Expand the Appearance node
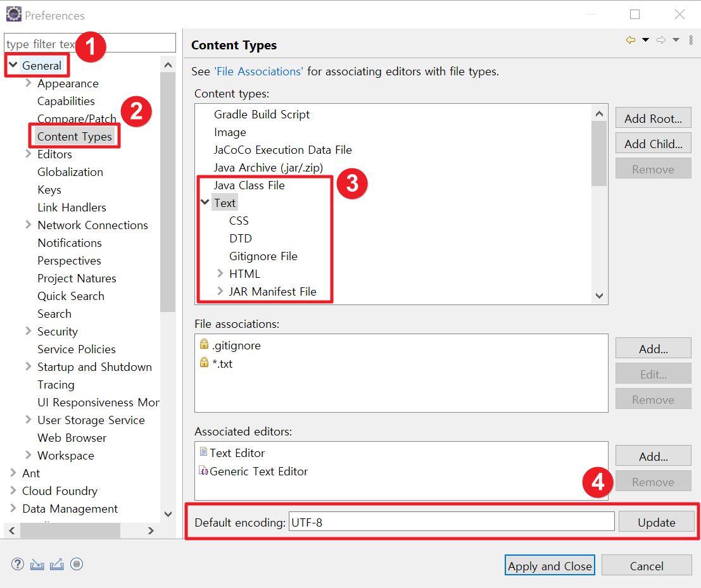The image size is (701, 588). 28,83
